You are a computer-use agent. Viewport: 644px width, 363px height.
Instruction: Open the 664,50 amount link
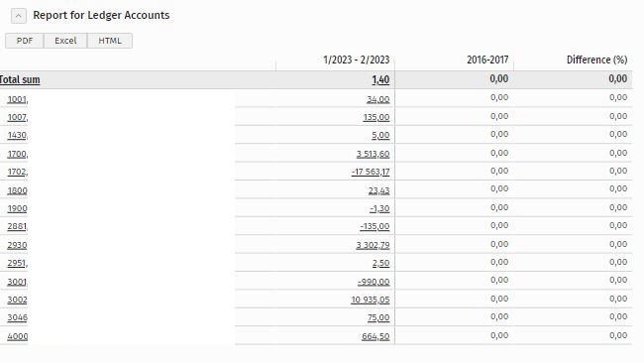coord(376,336)
